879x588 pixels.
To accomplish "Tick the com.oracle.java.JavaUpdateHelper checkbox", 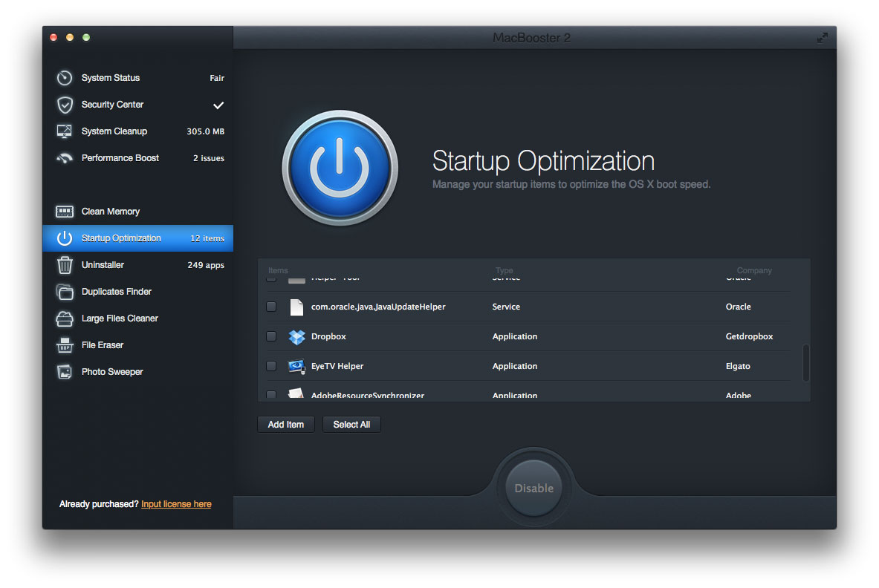I will (271, 307).
